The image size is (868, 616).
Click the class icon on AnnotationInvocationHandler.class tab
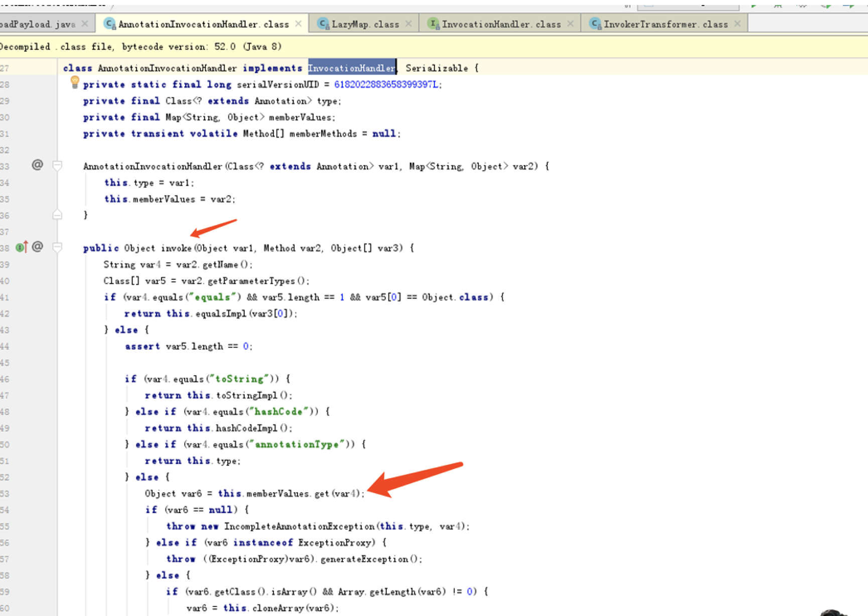(109, 24)
